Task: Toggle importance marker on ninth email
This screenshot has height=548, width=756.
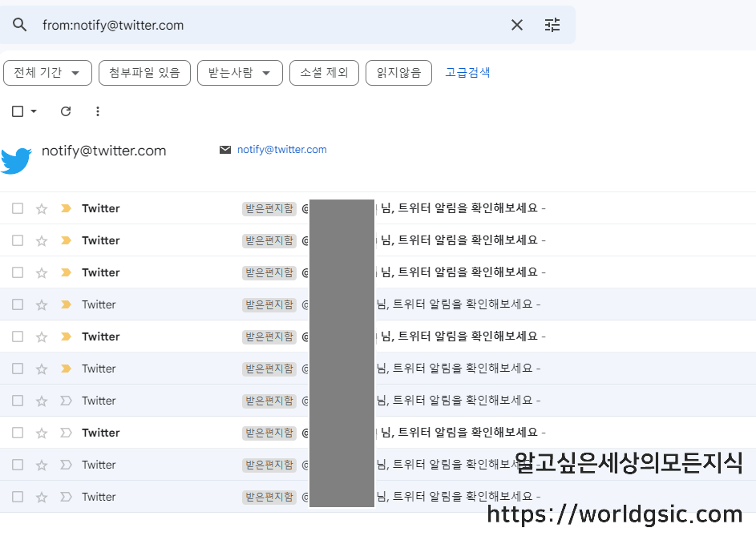Action: click(66, 465)
